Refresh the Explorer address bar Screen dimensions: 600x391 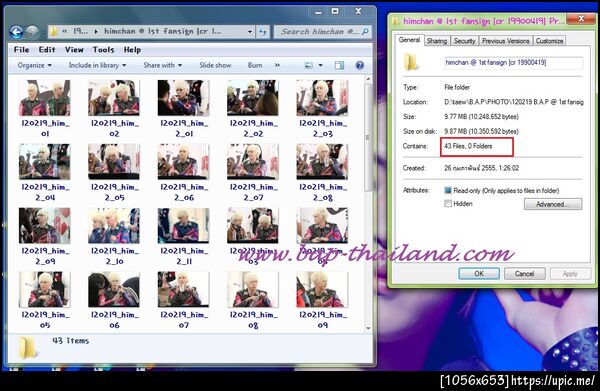click(x=262, y=32)
